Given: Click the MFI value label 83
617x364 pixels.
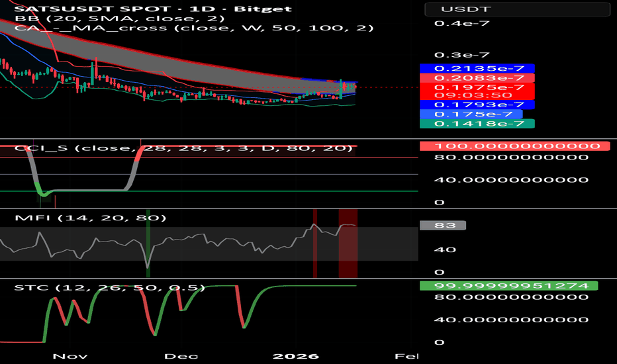Looking at the screenshot, I should 443,226.
